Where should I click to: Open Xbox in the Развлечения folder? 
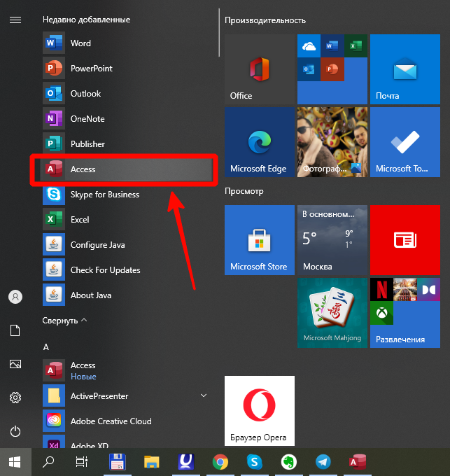[381, 314]
